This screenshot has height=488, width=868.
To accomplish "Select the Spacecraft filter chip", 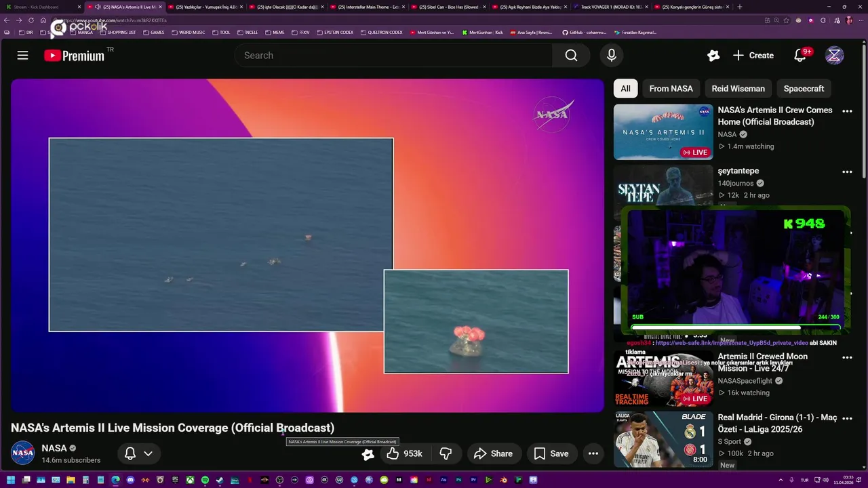I will [804, 89].
